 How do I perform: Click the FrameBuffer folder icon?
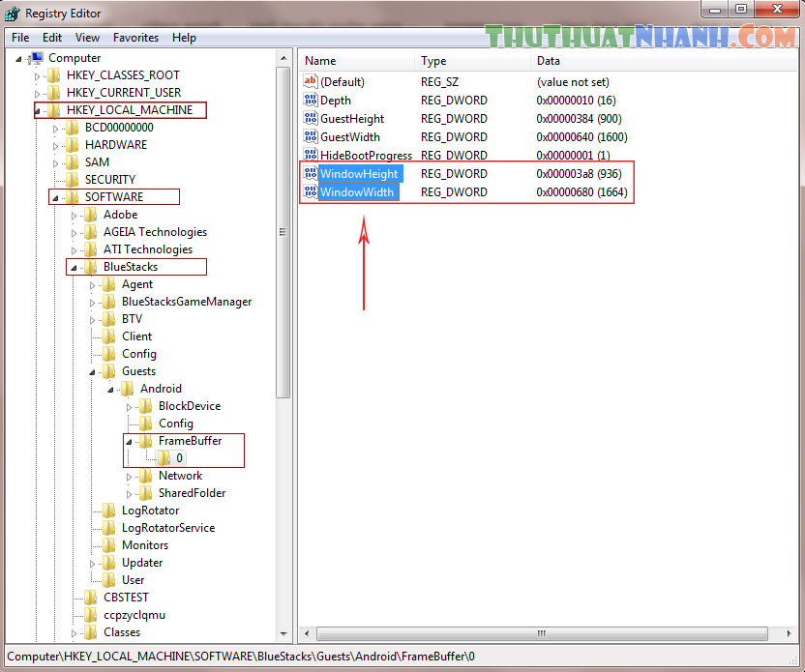pyautogui.click(x=146, y=441)
